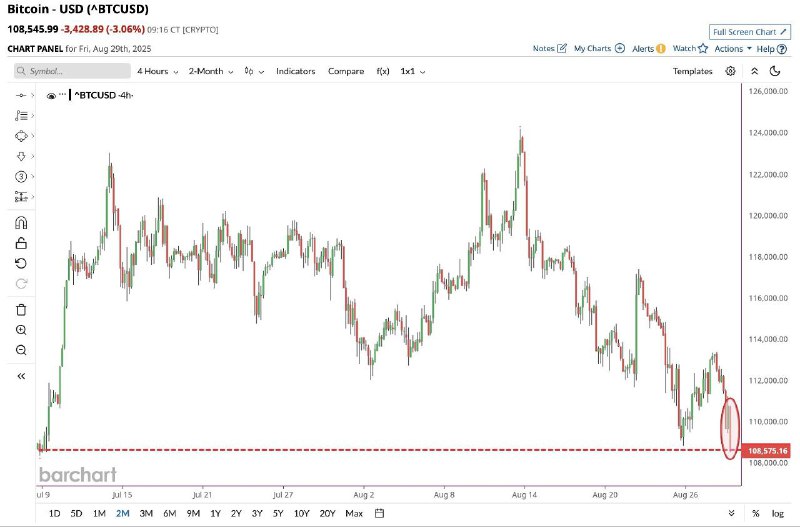Open the 4 Hours interval dropdown
800x527 pixels.
tap(158, 71)
